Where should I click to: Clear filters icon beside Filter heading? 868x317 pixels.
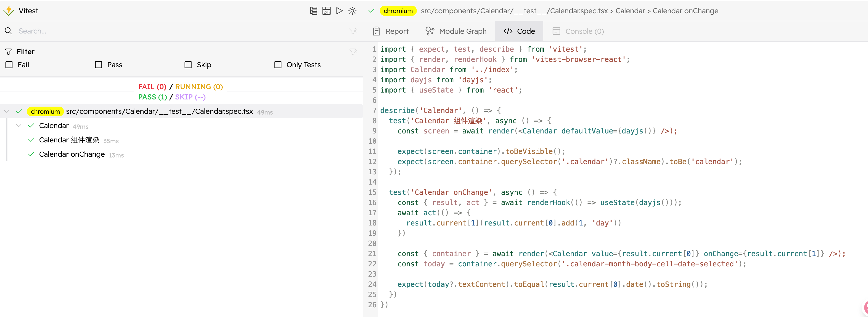point(353,51)
